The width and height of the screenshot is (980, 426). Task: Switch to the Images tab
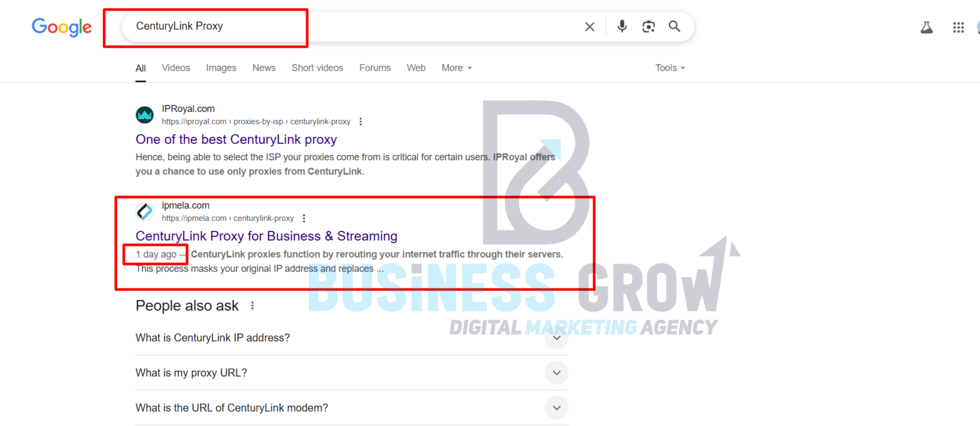point(221,68)
